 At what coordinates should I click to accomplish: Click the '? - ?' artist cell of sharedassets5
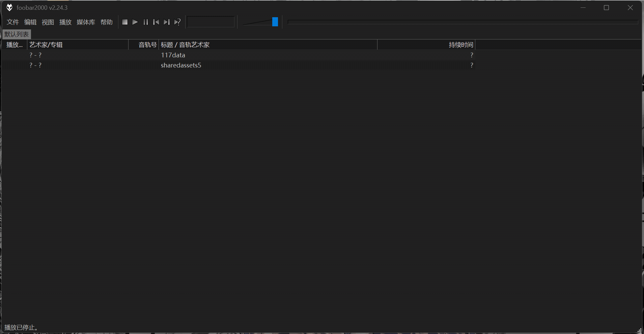point(35,65)
